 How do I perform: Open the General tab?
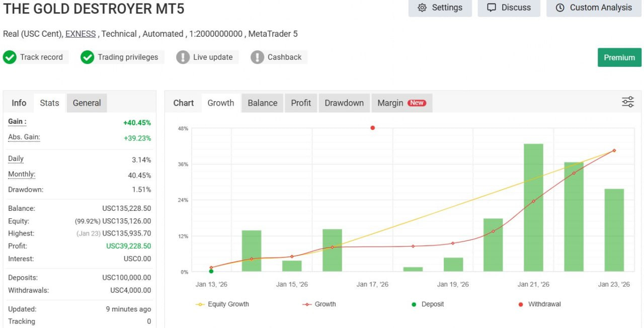click(87, 103)
